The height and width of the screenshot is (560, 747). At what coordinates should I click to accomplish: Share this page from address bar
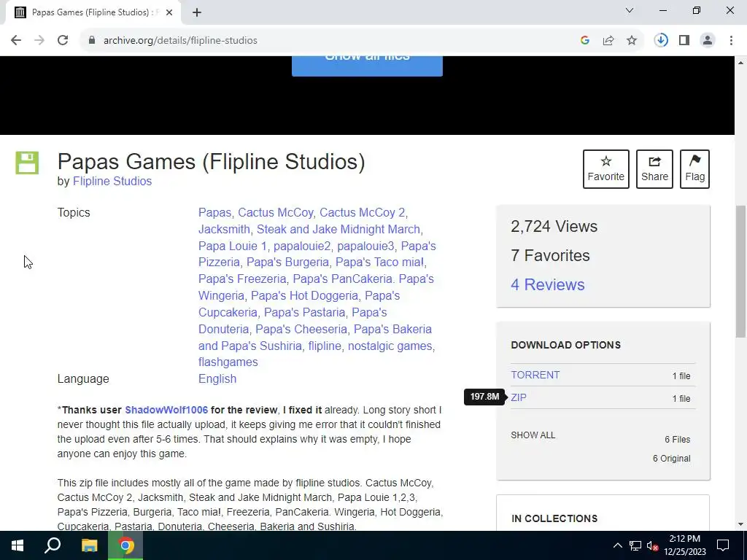608,41
